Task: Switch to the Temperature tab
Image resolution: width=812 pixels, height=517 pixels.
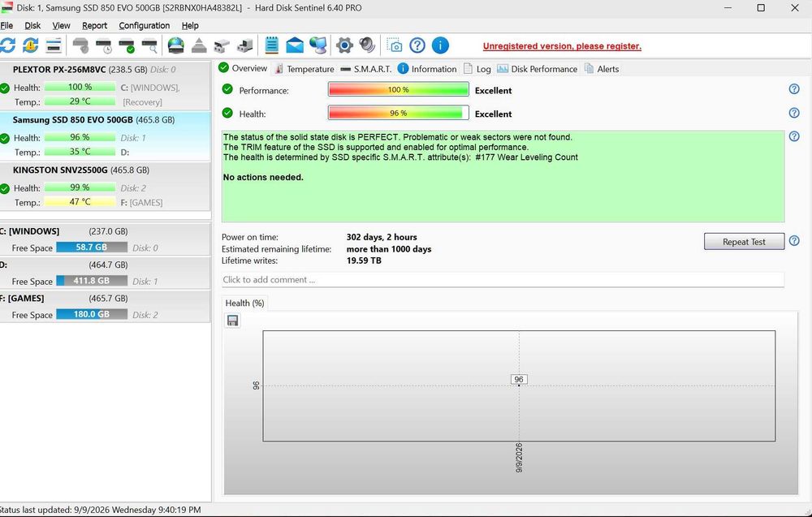Action: (304, 69)
